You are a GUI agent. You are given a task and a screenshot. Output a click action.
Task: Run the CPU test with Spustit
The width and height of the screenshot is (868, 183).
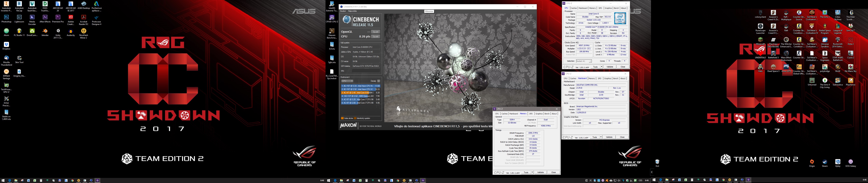click(375, 36)
